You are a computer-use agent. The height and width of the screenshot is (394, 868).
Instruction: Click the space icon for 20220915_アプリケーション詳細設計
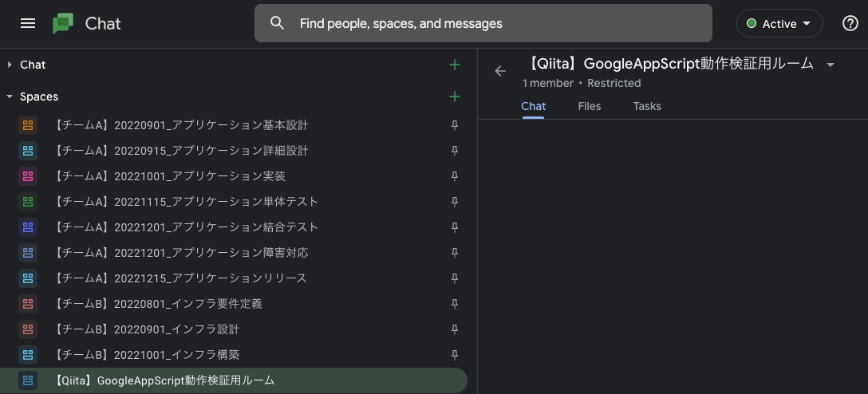pyautogui.click(x=28, y=151)
